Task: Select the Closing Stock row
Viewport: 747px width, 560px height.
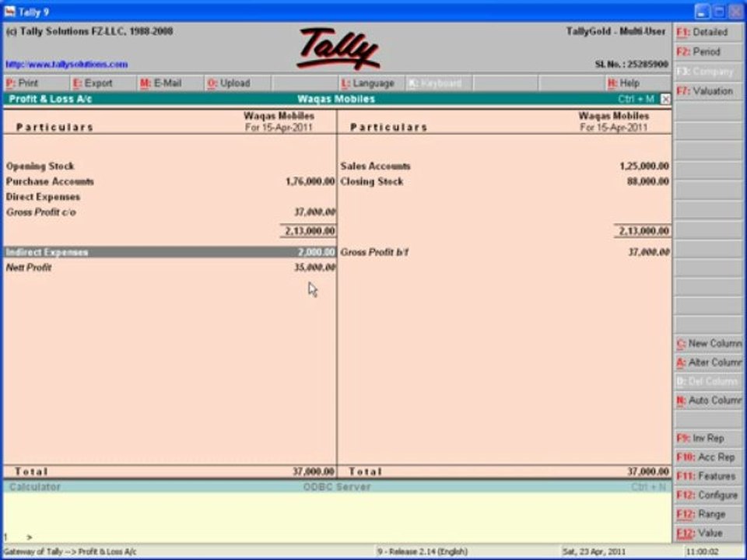Action: 504,181
